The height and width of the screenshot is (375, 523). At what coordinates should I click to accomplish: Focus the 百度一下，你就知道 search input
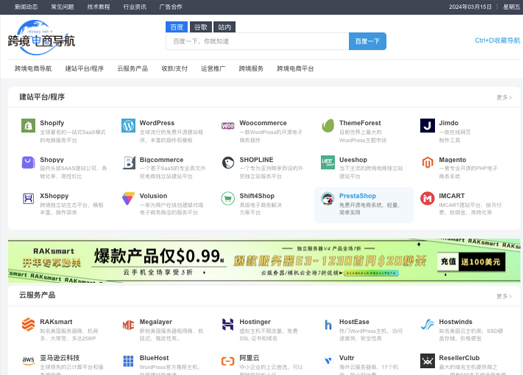click(x=257, y=41)
